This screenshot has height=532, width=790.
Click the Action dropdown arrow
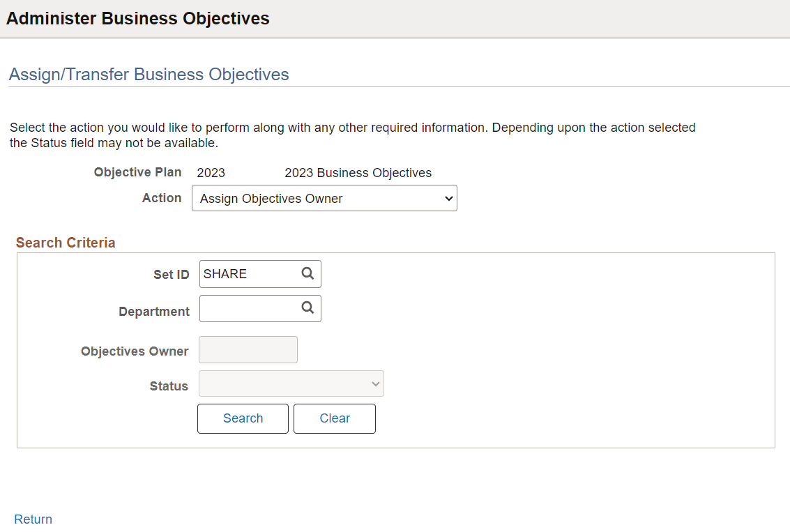pyautogui.click(x=449, y=198)
